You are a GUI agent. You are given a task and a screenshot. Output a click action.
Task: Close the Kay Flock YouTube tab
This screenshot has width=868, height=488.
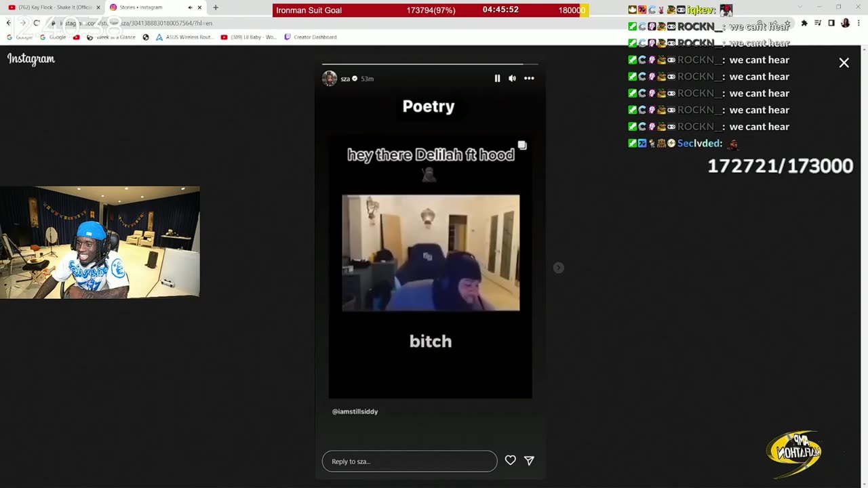pos(98,7)
